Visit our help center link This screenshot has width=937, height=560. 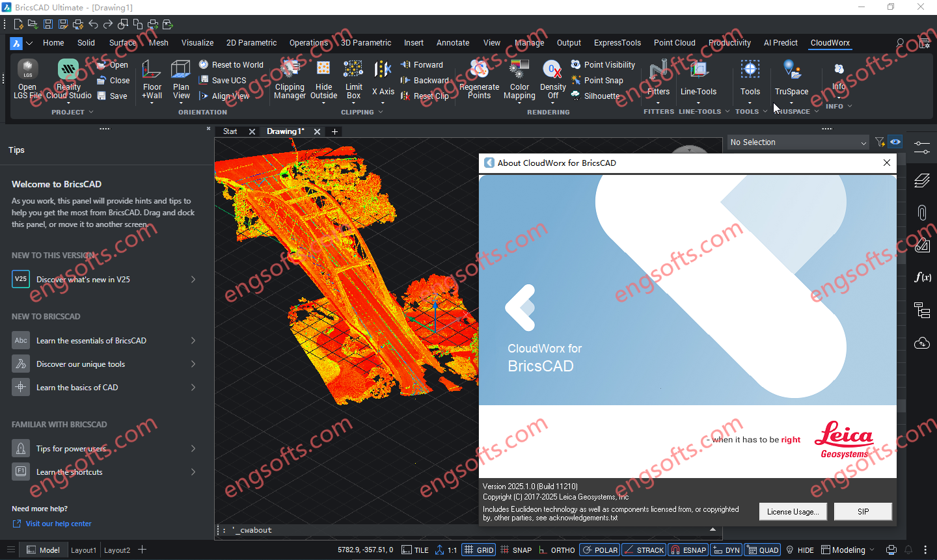click(x=59, y=524)
